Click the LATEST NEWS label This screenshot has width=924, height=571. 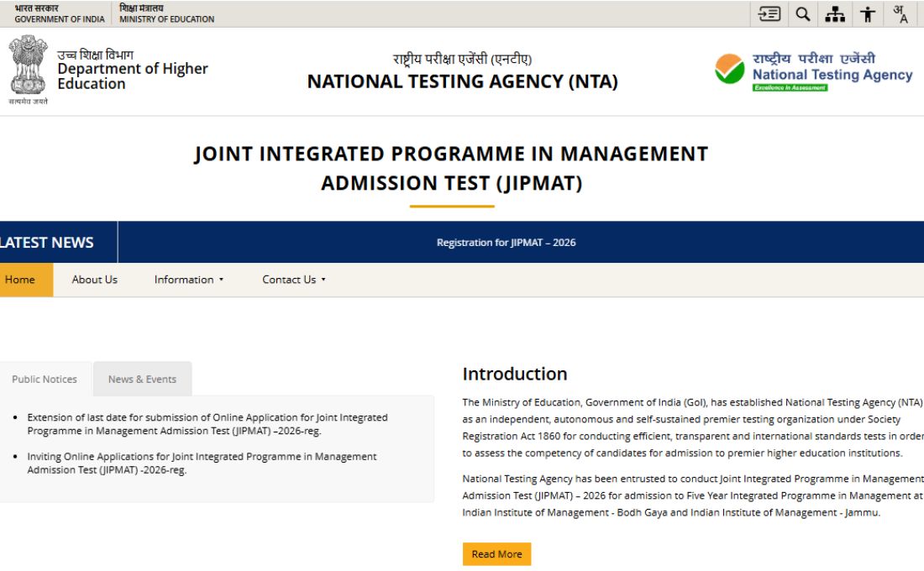pos(46,242)
